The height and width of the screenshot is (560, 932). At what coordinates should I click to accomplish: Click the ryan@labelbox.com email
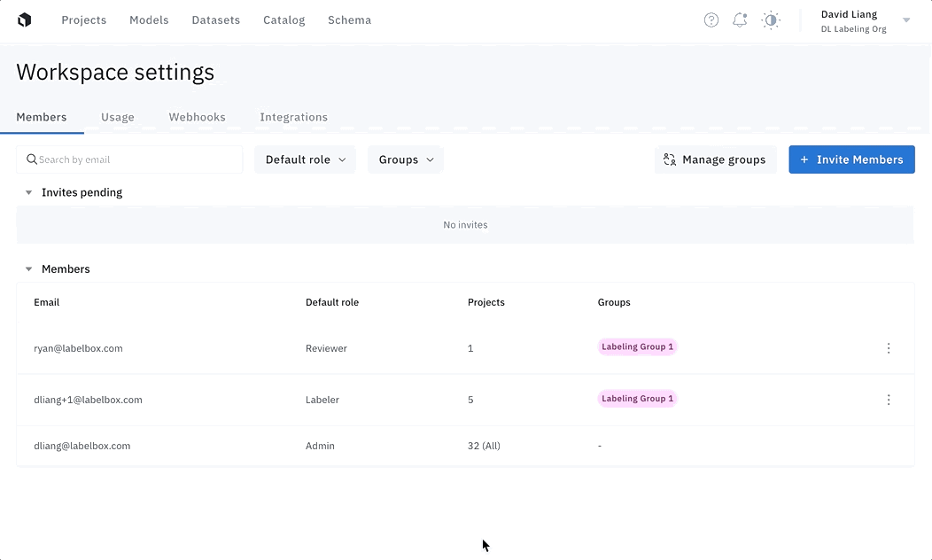(x=79, y=348)
